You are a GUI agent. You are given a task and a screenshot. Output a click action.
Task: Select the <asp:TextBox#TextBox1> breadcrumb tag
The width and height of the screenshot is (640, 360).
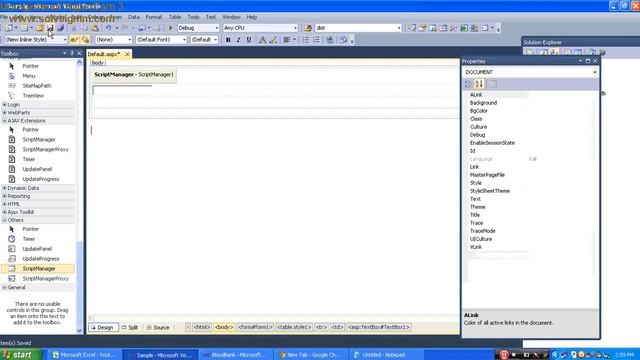[379, 327]
